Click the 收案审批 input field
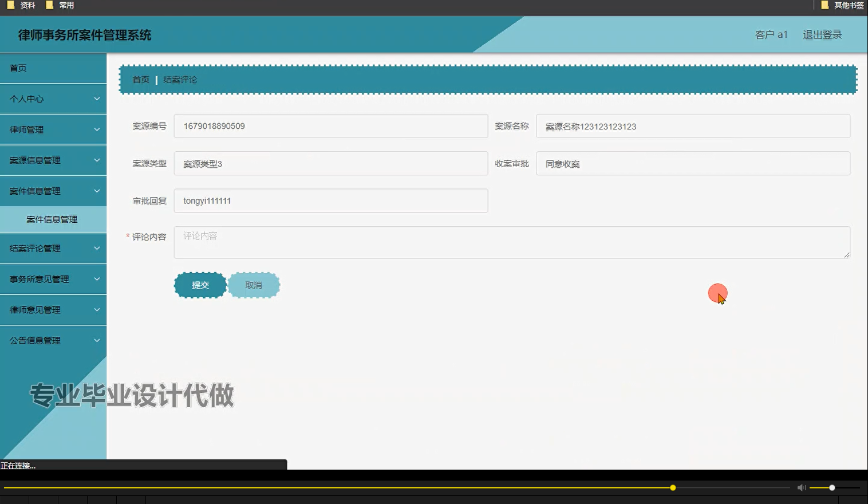 click(x=693, y=163)
